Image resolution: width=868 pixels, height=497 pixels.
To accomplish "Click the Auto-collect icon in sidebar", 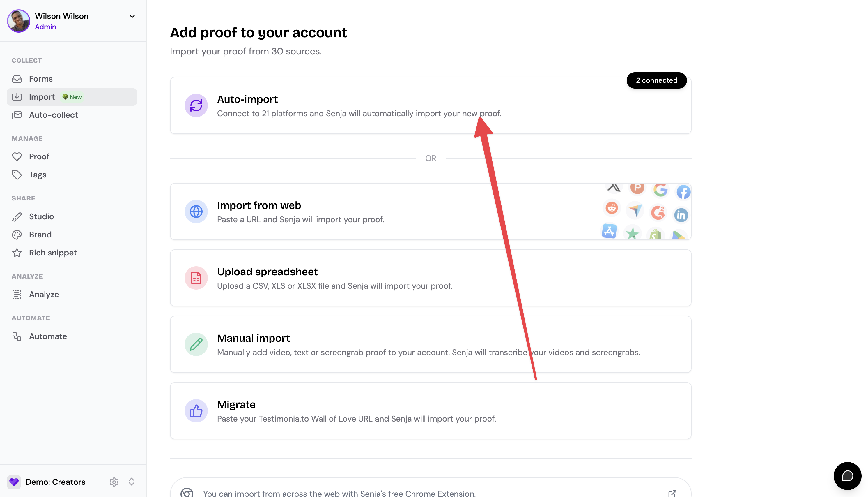I will 17,115.
